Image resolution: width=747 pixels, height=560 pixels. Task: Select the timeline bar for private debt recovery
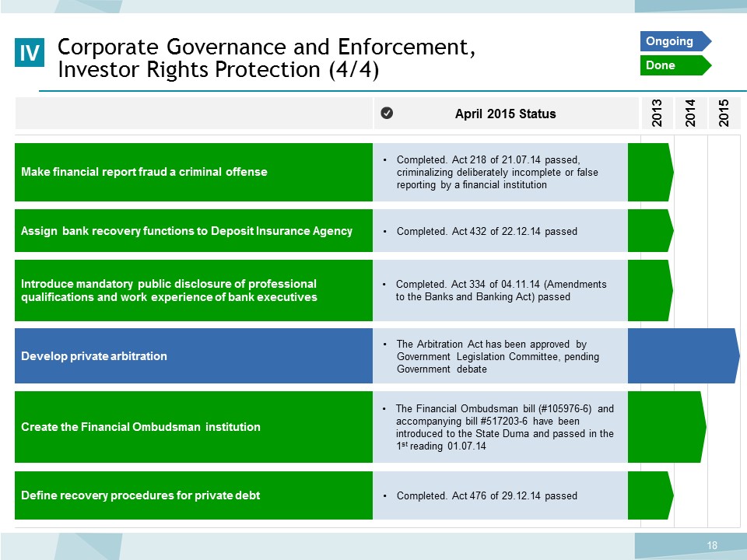(651, 495)
